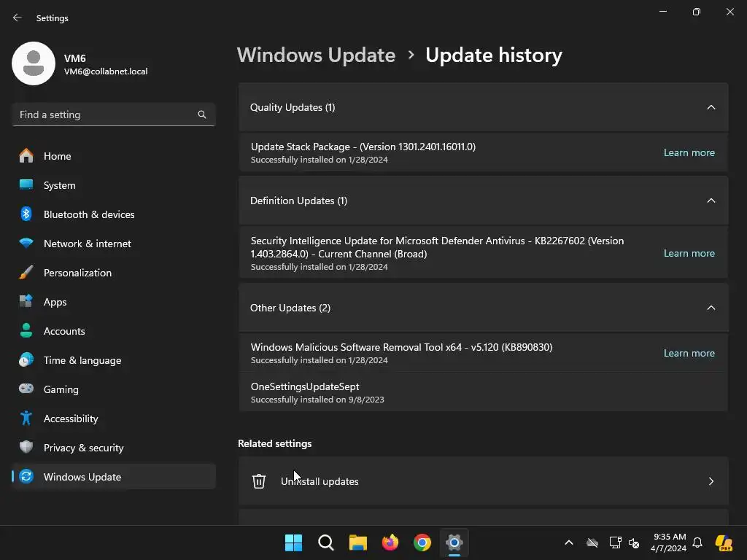Collapse the Quality Updates section
Viewport: 747px width, 560px height.
(711, 107)
